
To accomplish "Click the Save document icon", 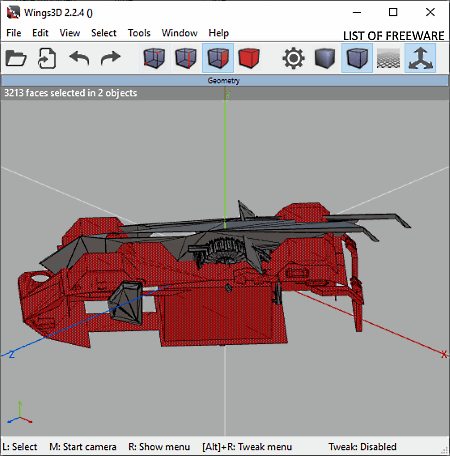I will [47, 58].
